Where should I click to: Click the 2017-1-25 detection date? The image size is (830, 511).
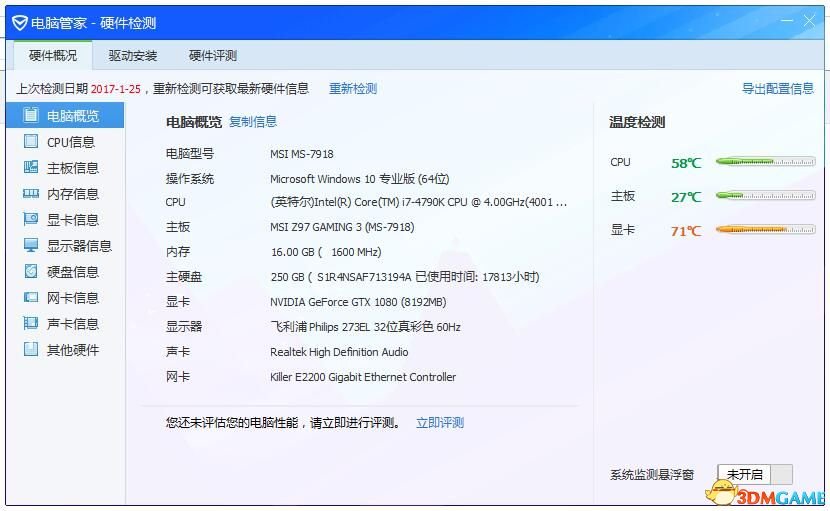(x=116, y=89)
